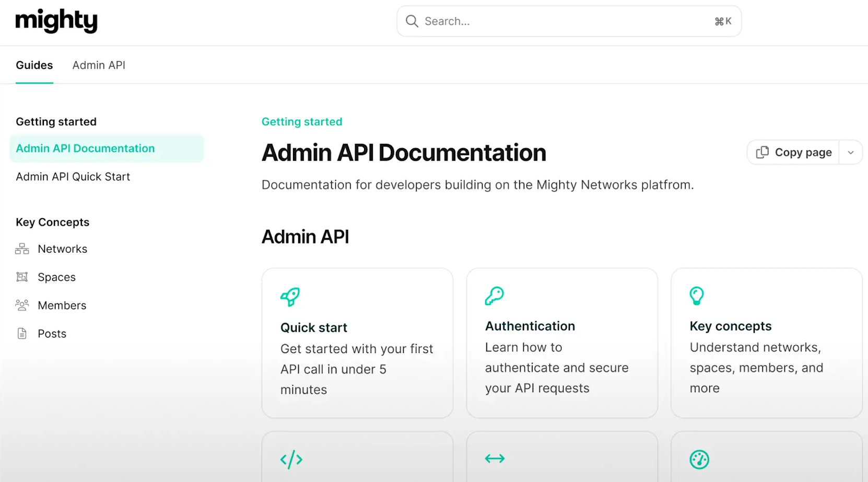Click the Networks sidebar icon
Image resolution: width=868 pixels, height=482 pixels.
coord(22,249)
